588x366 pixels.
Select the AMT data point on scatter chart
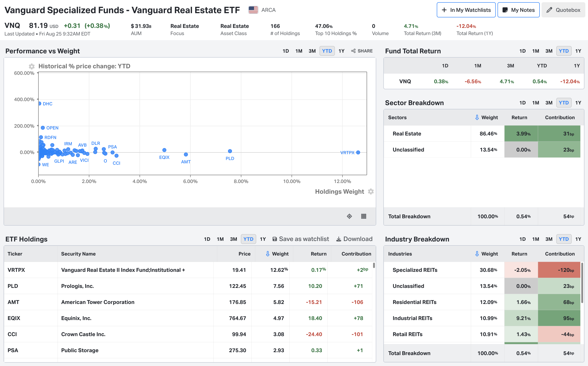pyautogui.click(x=186, y=154)
